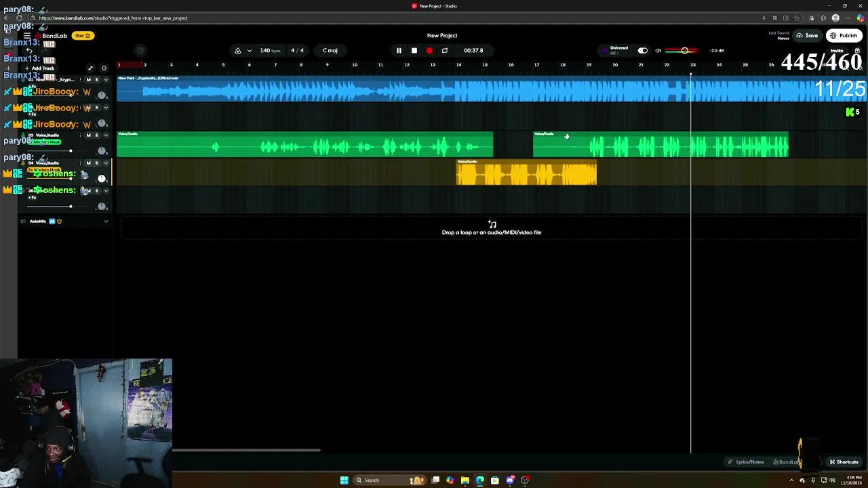868x488 pixels.
Task: Mute track 01 with M button
Action: coord(88,80)
